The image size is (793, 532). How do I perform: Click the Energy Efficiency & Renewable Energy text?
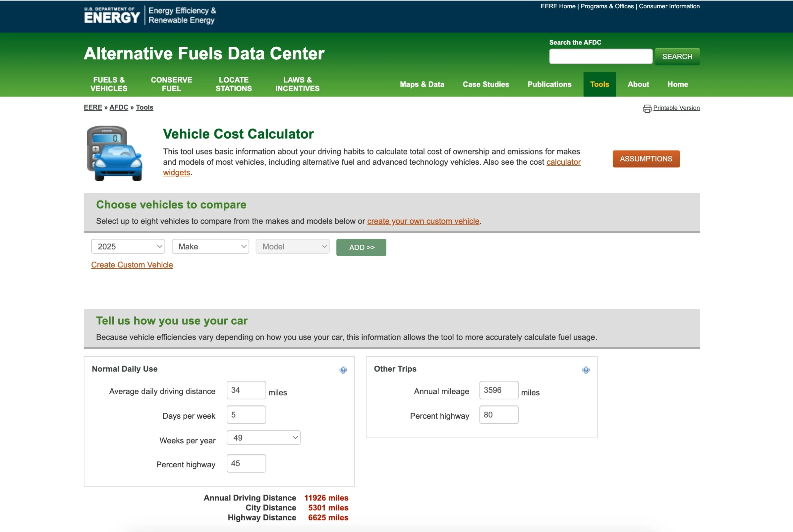coord(182,15)
